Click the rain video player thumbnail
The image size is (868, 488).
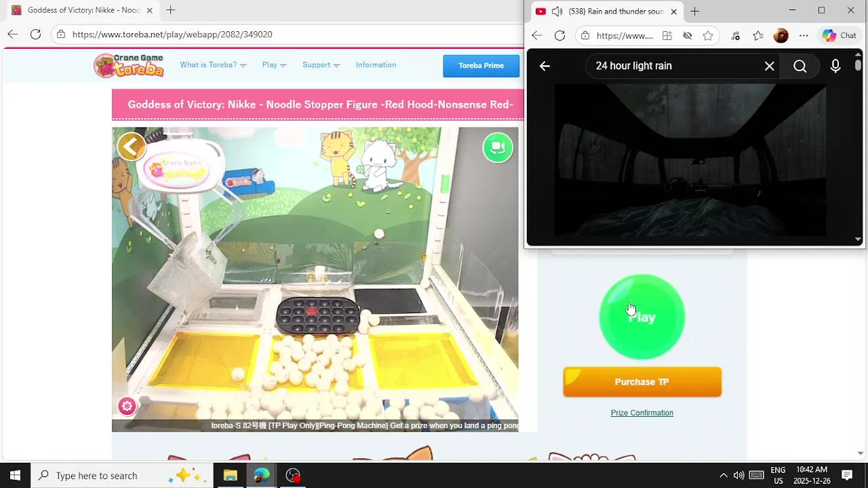pos(690,161)
